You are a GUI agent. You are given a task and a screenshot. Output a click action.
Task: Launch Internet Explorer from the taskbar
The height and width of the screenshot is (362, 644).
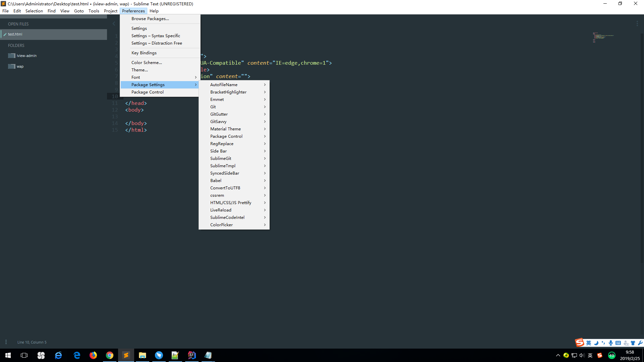tap(58, 355)
